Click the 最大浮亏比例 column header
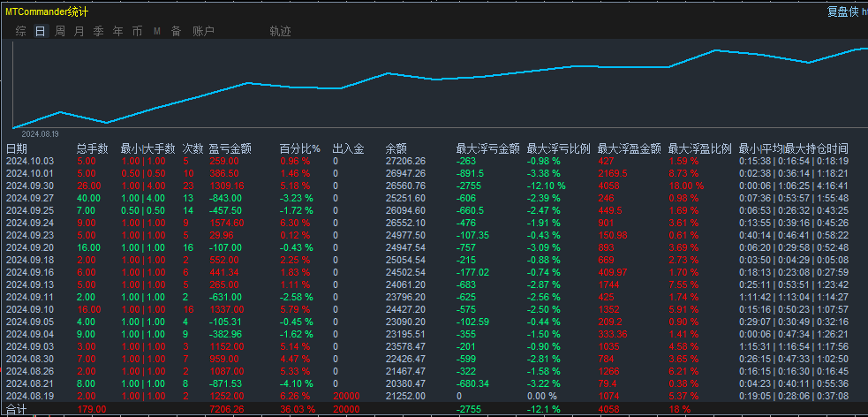The image size is (868, 417). coord(559,148)
